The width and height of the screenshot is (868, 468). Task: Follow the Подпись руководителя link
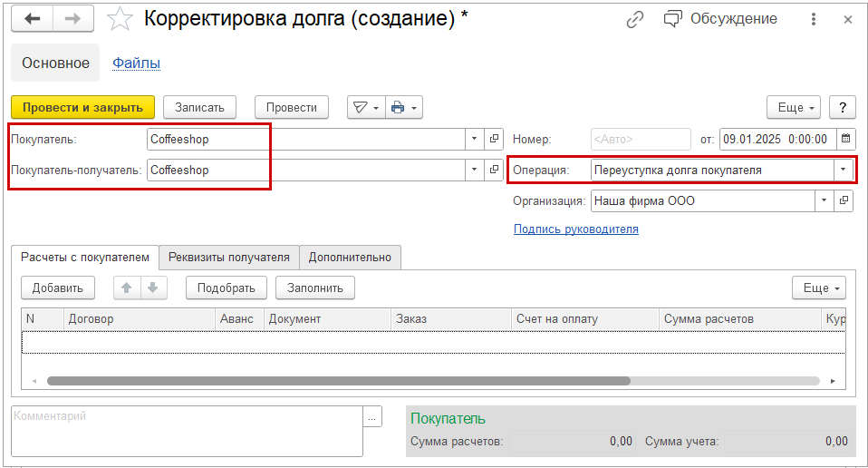click(x=576, y=229)
